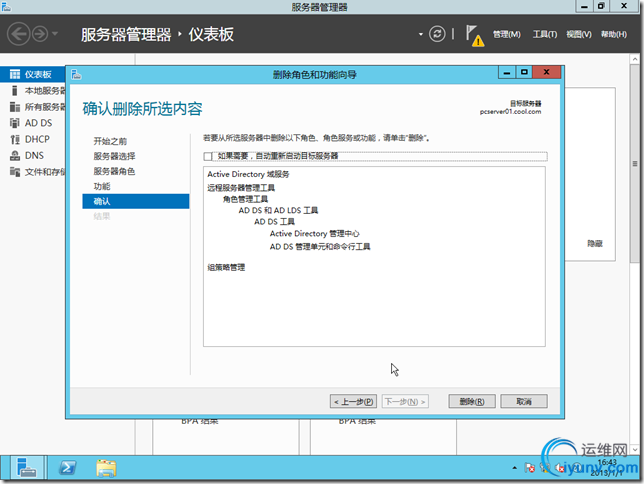This screenshot has width=644, height=484.
Task: Click the dashboard vertical scrollbar thumb
Action: [635, 164]
